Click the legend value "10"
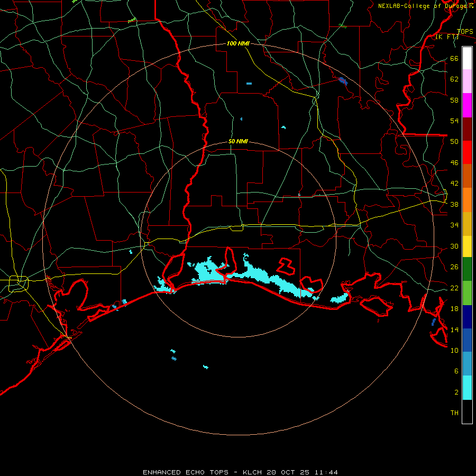This screenshot has height=476, width=476. (x=454, y=351)
